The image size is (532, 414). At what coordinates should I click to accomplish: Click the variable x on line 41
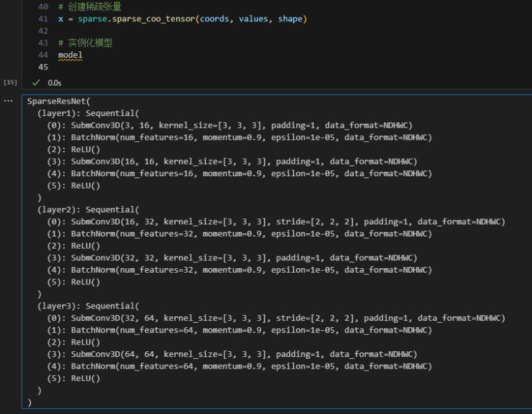[x=61, y=19]
